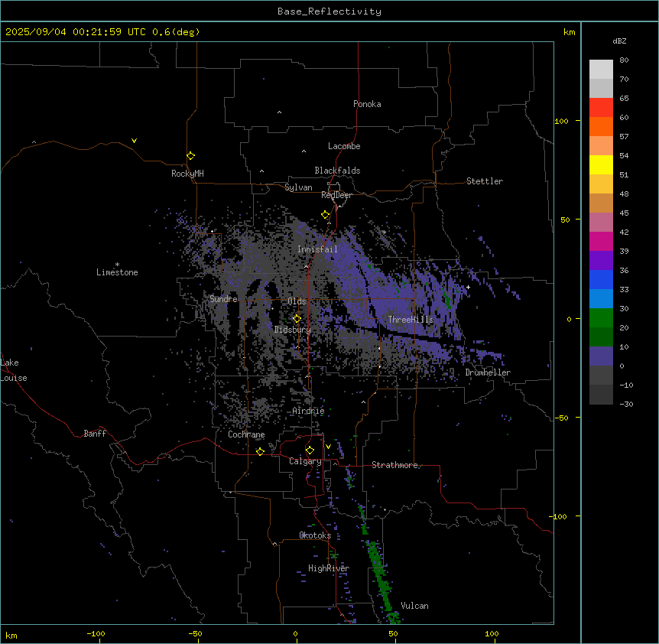Click the km unit label at top right
Screen dimensions: 659x644
click(570, 32)
